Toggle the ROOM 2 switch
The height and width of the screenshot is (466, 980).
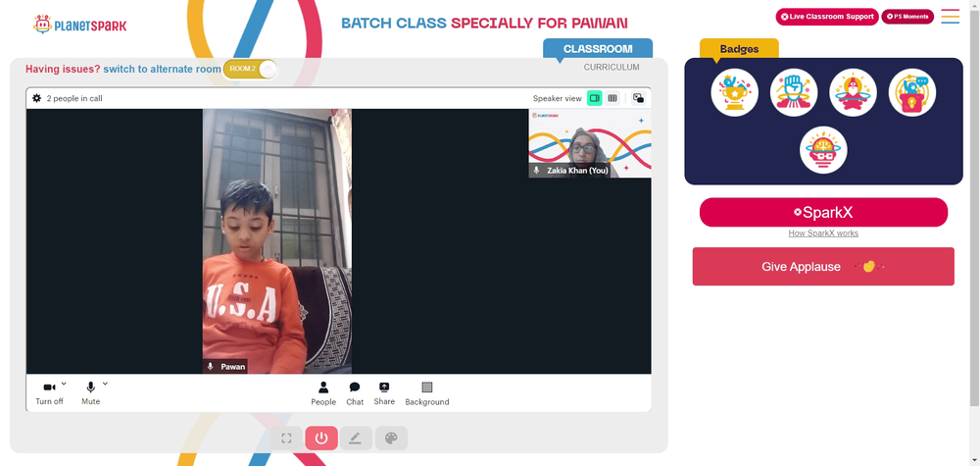click(x=250, y=69)
